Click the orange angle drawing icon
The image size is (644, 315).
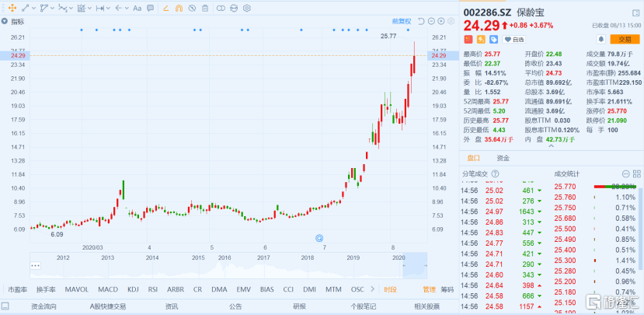click(166, 8)
